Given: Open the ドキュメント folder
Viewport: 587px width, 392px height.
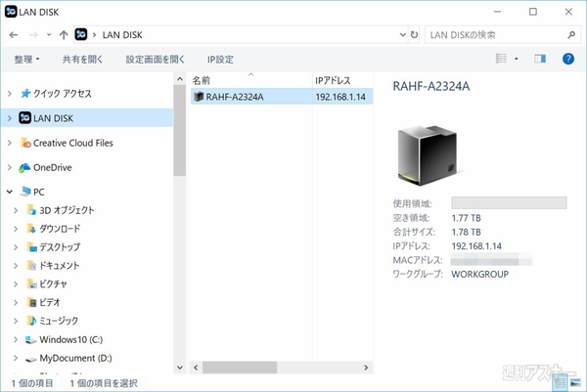Looking at the screenshot, I should (x=53, y=266).
